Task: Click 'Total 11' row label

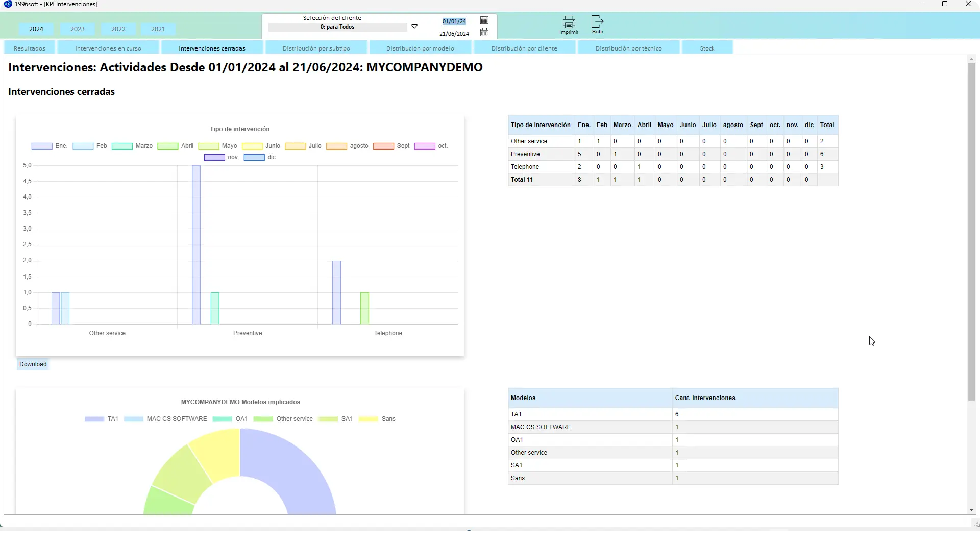Action: (522, 180)
